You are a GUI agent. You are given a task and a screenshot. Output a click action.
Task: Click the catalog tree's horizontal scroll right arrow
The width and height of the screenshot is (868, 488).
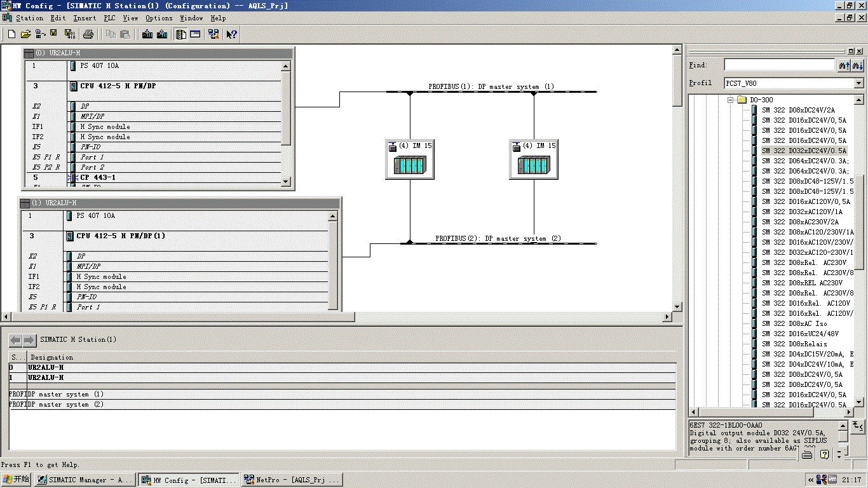point(849,412)
